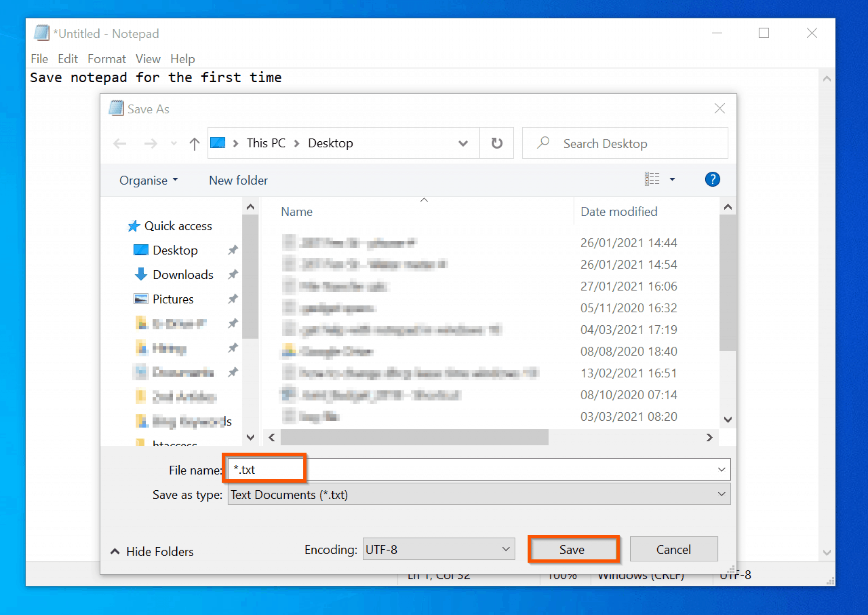Open Encoding UTF-8 dropdown
Screen dimensions: 868x615
point(439,550)
